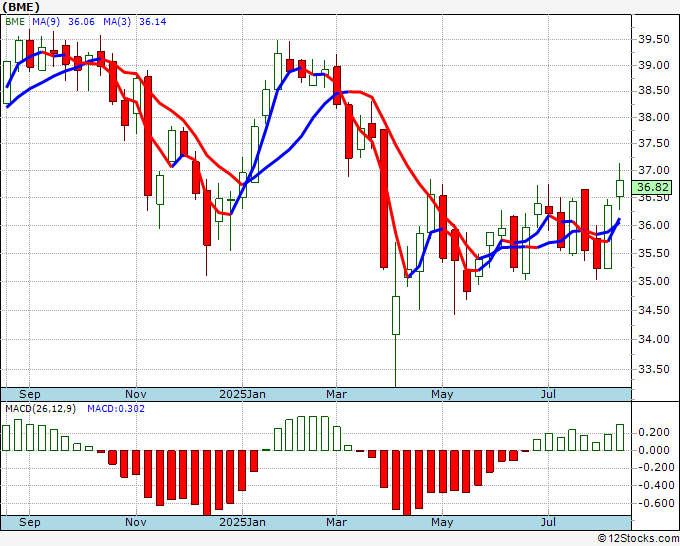This screenshot has height=546, width=680.
Task: Click the 38.00 price axis label
Action: pyautogui.click(x=654, y=117)
